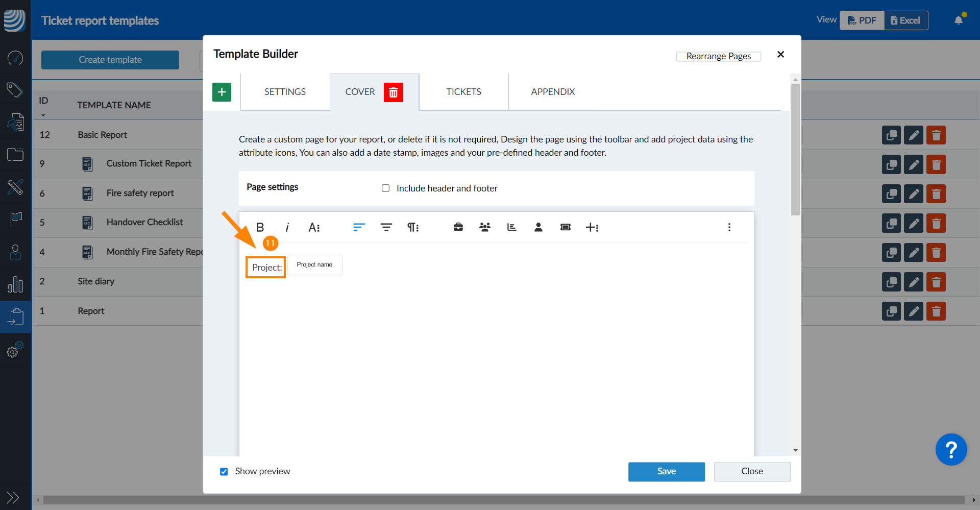
Task: Uncheck the Show preview checkbox
Action: pyautogui.click(x=224, y=472)
